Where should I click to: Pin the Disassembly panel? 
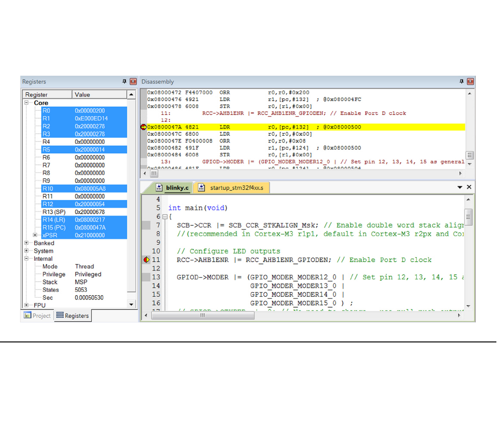click(x=462, y=81)
